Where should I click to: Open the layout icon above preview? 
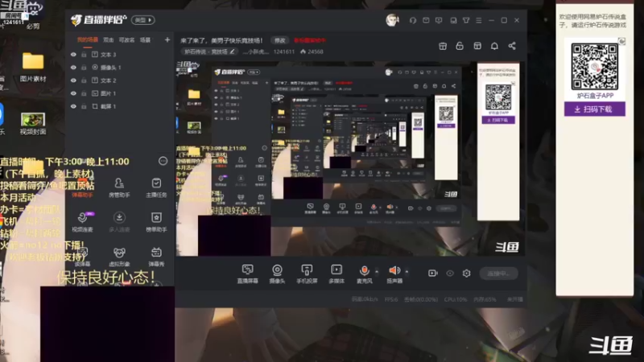pyautogui.click(x=477, y=46)
